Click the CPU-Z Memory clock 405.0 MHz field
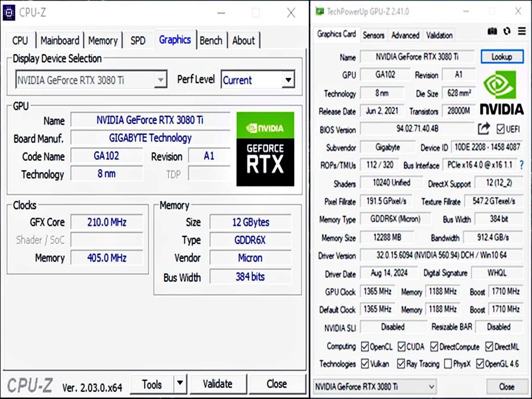The image size is (532, 399). [x=107, y=258]
